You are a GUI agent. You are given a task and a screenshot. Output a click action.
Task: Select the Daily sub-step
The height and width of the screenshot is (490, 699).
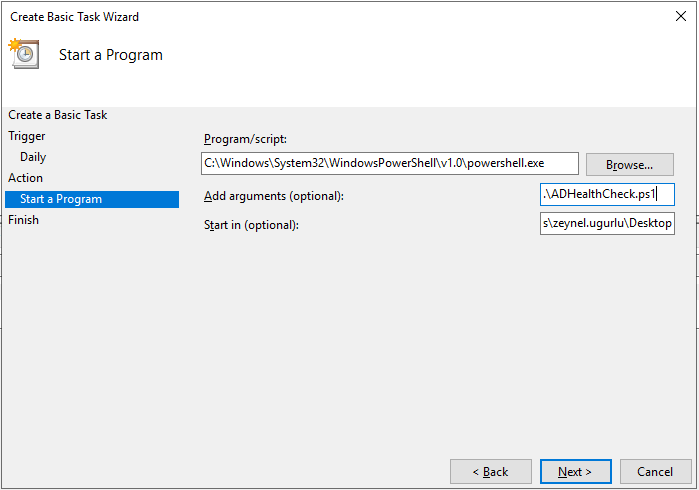coord(33,157)
